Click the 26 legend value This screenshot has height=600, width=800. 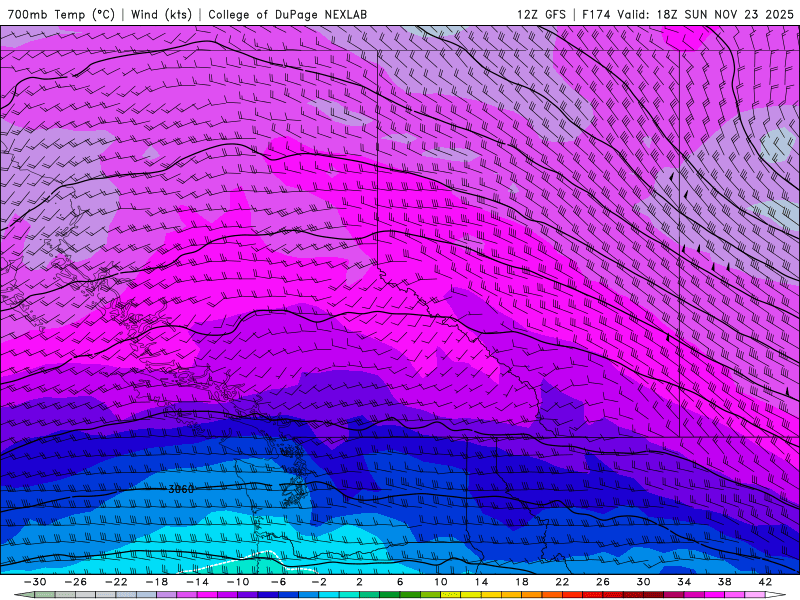point(603,582)
